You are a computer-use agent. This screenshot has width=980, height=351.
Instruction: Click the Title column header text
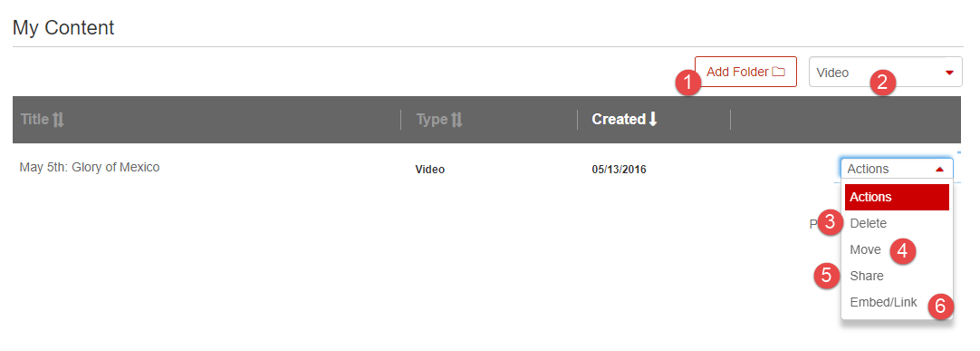35,119
